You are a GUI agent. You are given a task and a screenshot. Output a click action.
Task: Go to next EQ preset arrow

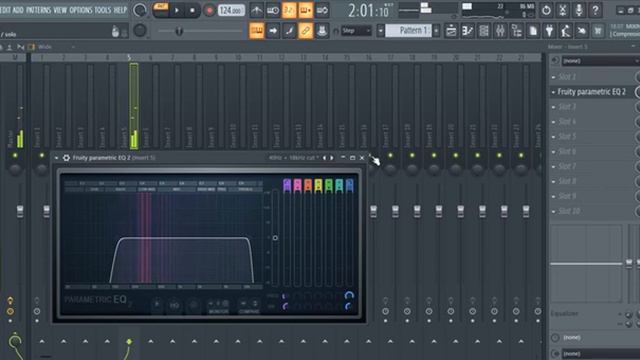[332, 158]
